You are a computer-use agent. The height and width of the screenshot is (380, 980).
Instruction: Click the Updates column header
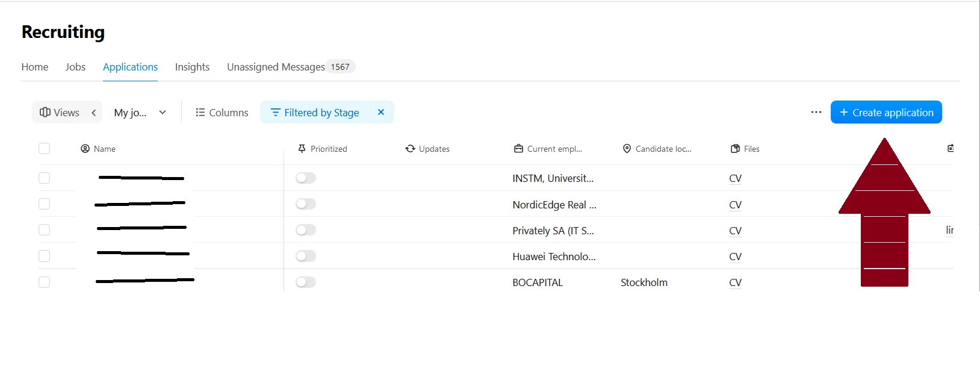(427, 149)
